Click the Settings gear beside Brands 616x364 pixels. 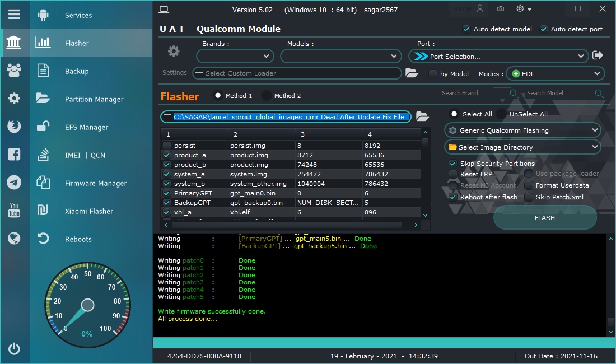coord(174,52)
